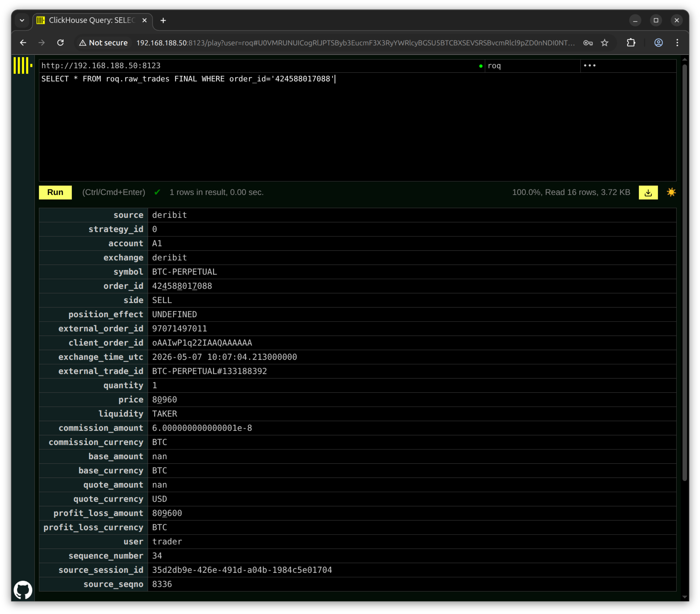The height and width of the screenshot is (614, 700).
Task: Select the source_seqno value 8336
Action: click(162, 585)
